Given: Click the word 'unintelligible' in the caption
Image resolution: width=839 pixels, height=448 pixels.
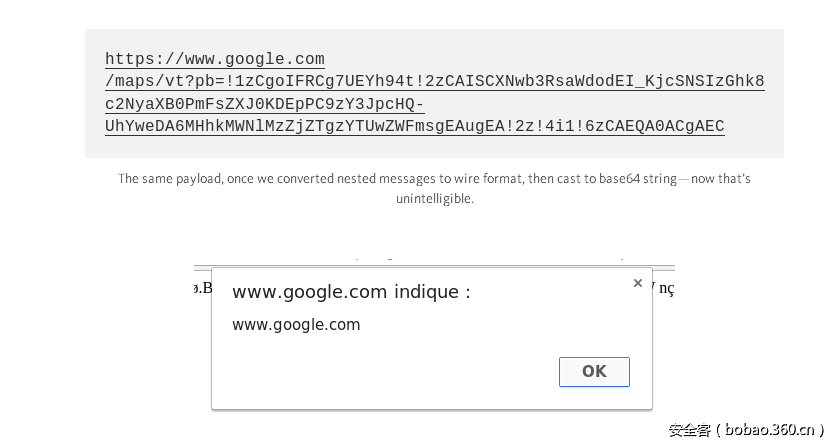Looking at the screenshot, I should 433,198.
